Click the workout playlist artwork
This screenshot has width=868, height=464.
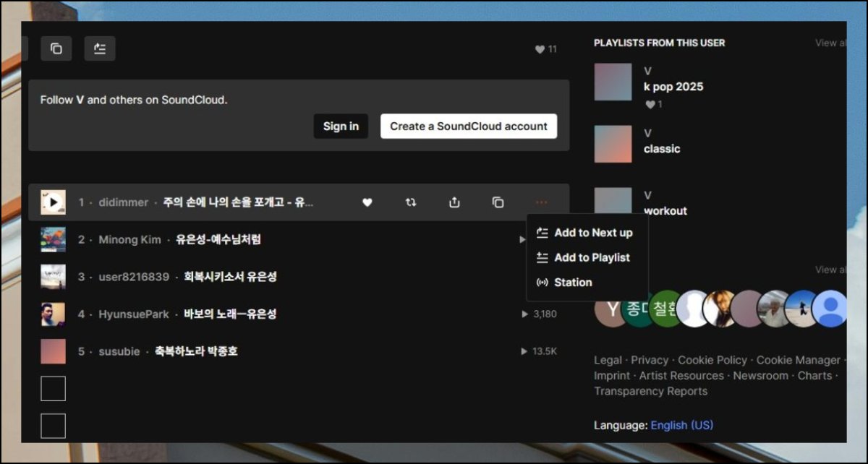pos(613,201)
